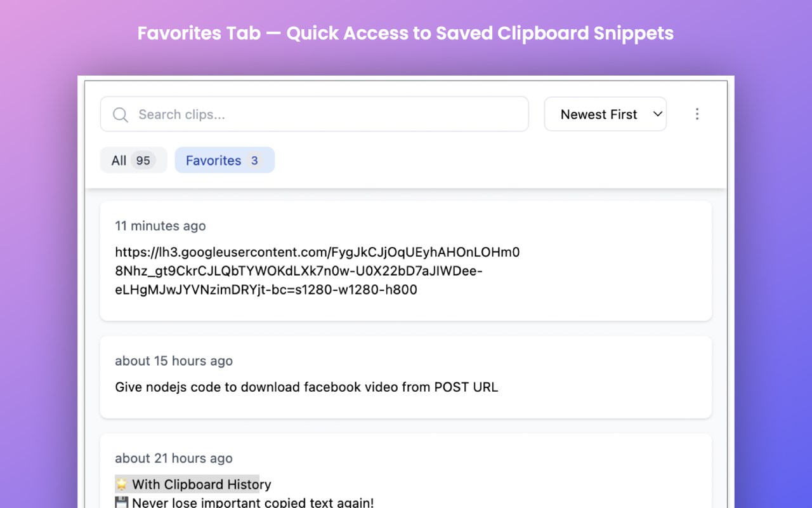
Task: Select the Favorites tab
Action: point(214,161)
